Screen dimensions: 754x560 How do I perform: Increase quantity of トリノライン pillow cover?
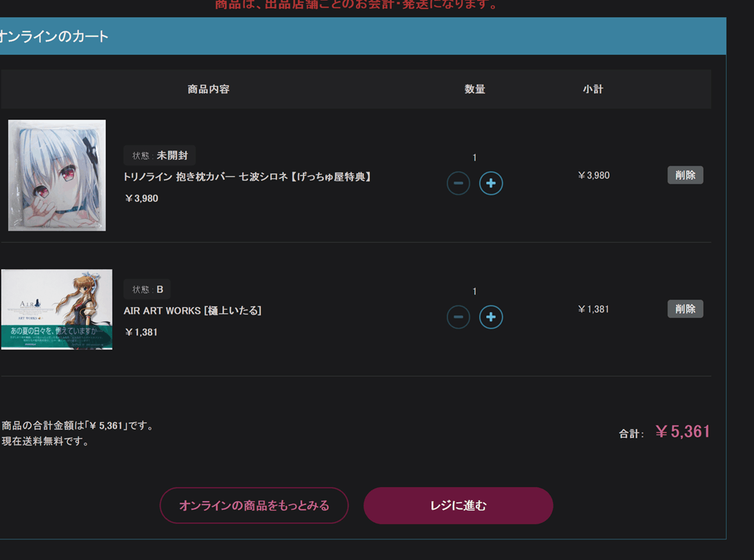coord(491,183)
